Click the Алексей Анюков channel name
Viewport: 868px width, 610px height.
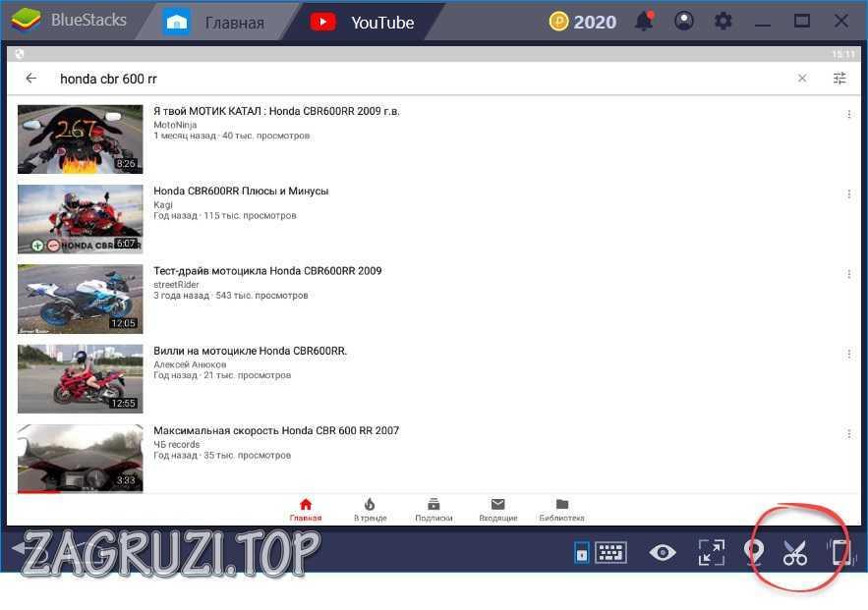point(190,364)
